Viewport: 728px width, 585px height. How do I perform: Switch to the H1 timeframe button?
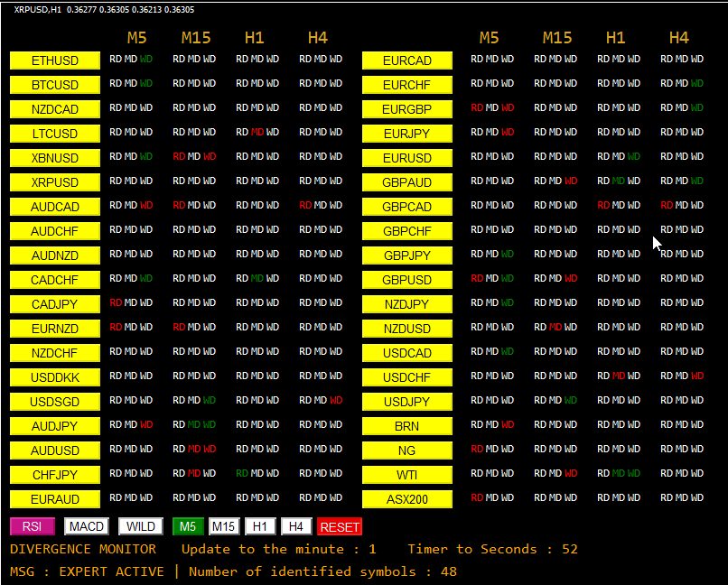(260, 526)
